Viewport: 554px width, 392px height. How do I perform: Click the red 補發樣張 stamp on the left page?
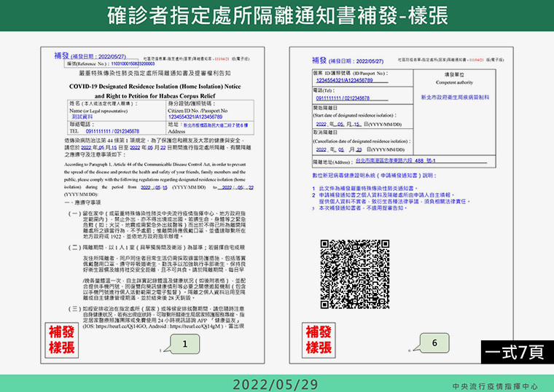point(61,340)
